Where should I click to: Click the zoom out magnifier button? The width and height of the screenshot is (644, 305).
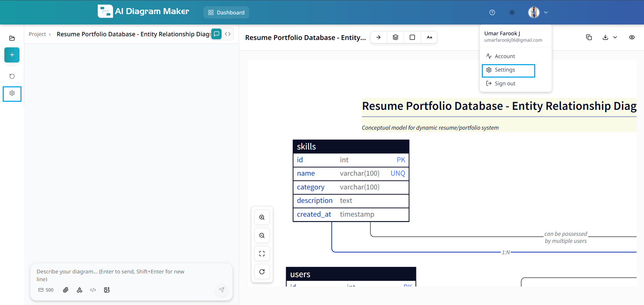[262, 235]
